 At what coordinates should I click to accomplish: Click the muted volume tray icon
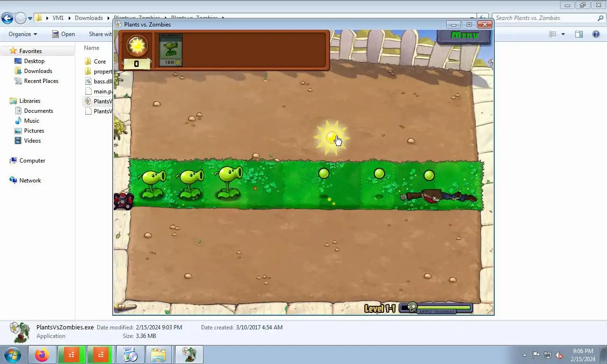560,355
